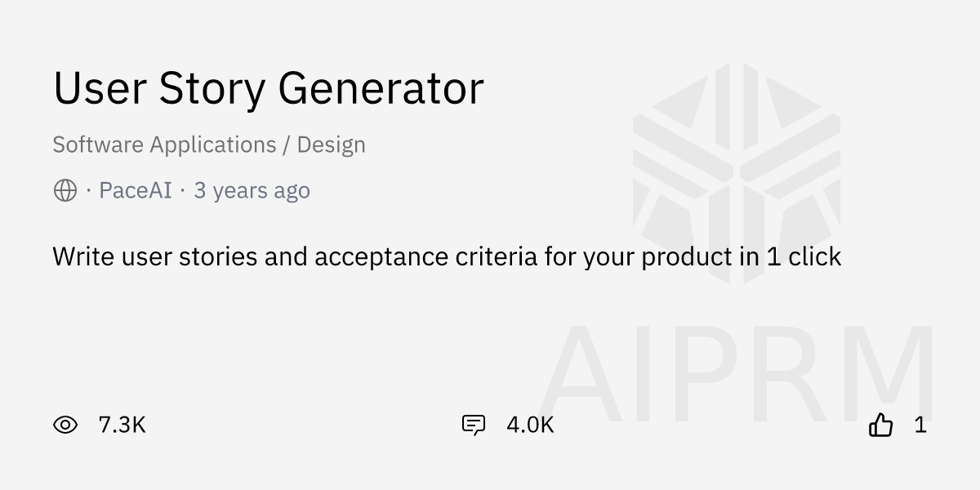980x490 pixels.
Task: Click the word "Generator" in the title
Action: (x=381, y=88)
